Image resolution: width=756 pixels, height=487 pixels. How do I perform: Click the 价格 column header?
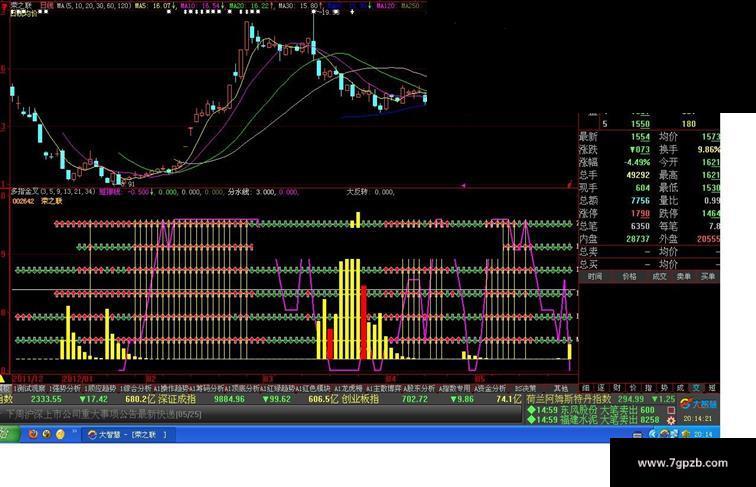click(x=629, y=276)
